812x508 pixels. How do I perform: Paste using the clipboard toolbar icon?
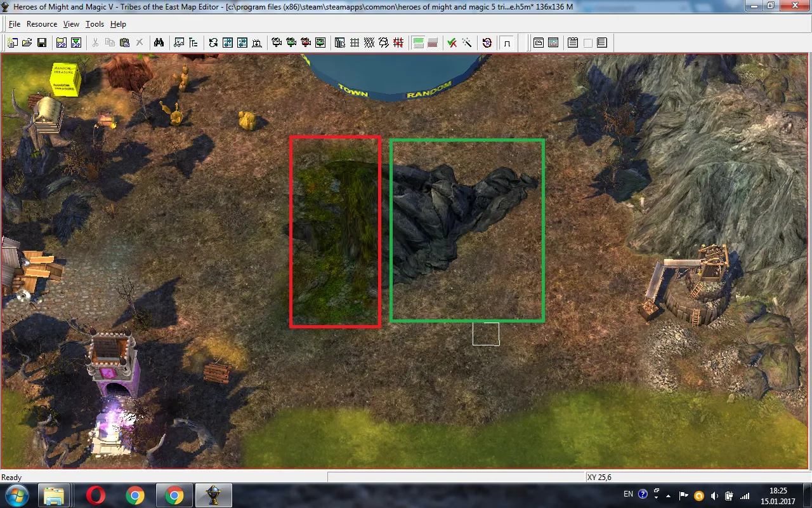coord(124,43)
